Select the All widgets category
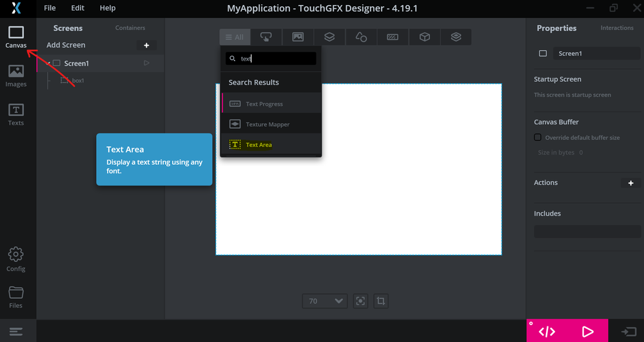Image resolution: width=644 pixels, height=342 pixels. point(235,37)
